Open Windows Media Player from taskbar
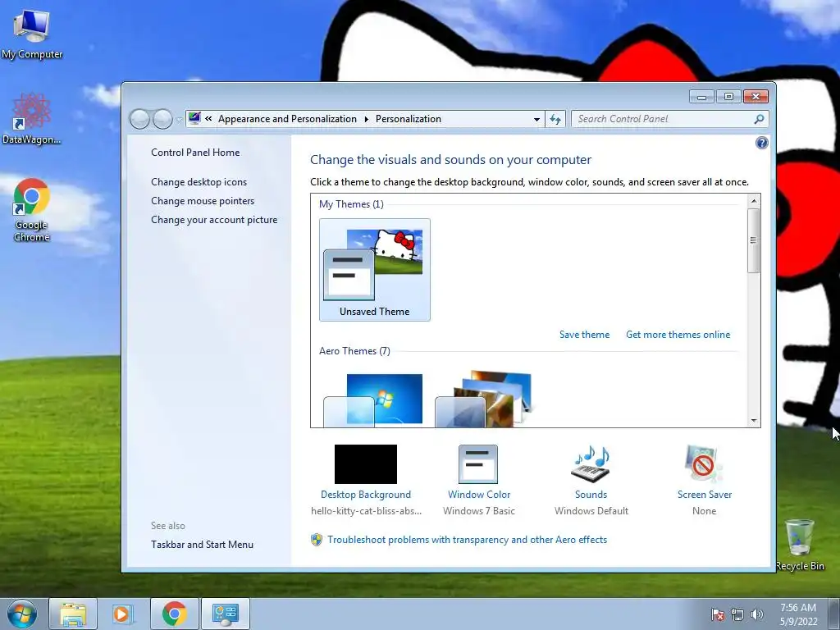This screenshot has width=840, height=630. [x=123, y=614]
